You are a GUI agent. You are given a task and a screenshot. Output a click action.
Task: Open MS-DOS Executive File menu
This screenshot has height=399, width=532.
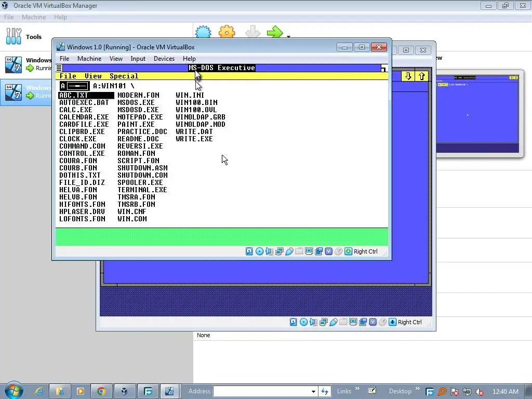(68, 76)
